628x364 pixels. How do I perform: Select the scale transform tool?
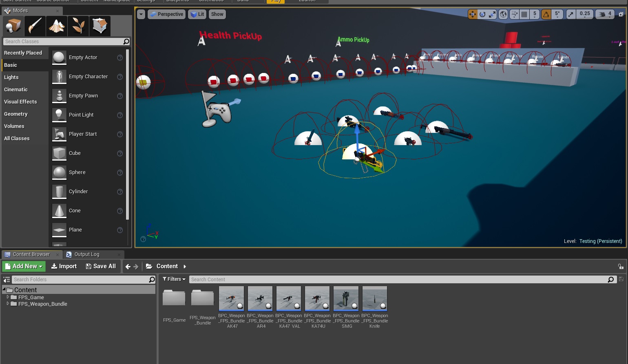click(x=492, y=14)
